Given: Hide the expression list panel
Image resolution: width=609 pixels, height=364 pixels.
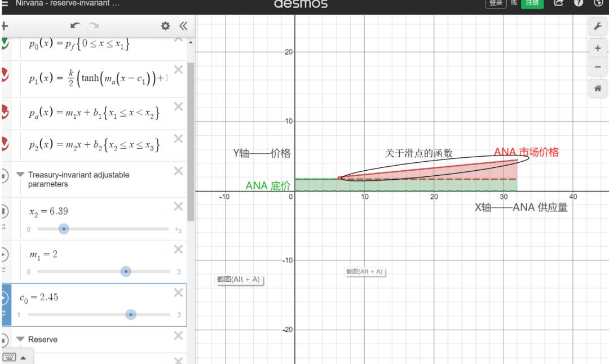Looking at the screenshot, I should (x=183, y=26).
